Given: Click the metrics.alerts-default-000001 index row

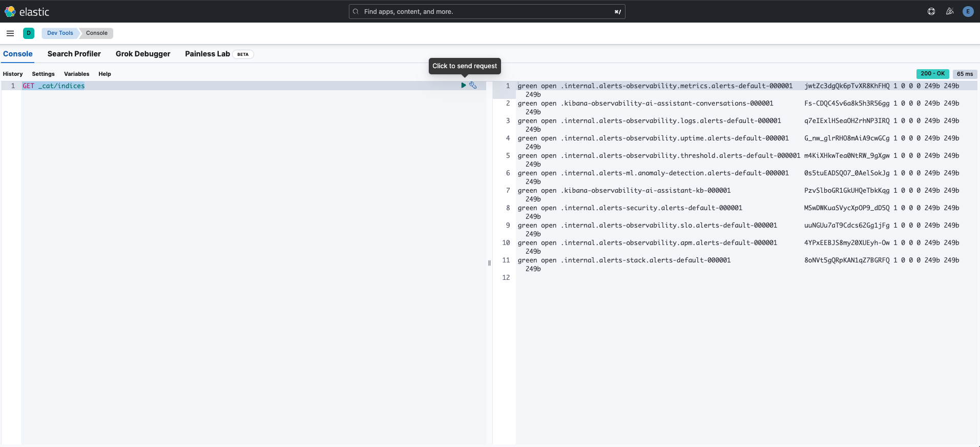Looking at the screenshot, I should pos(738,90).
